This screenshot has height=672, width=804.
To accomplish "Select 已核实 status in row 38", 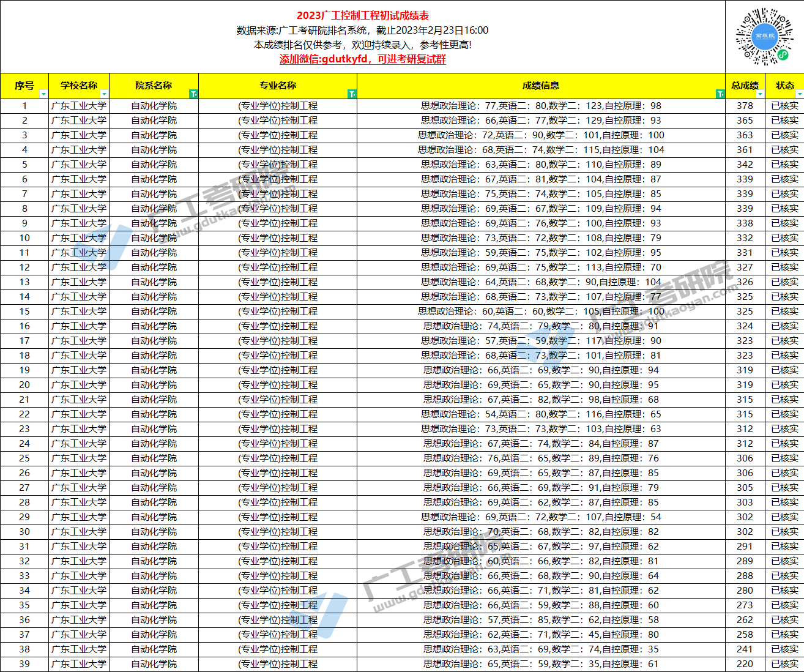I will pos(784,649).
